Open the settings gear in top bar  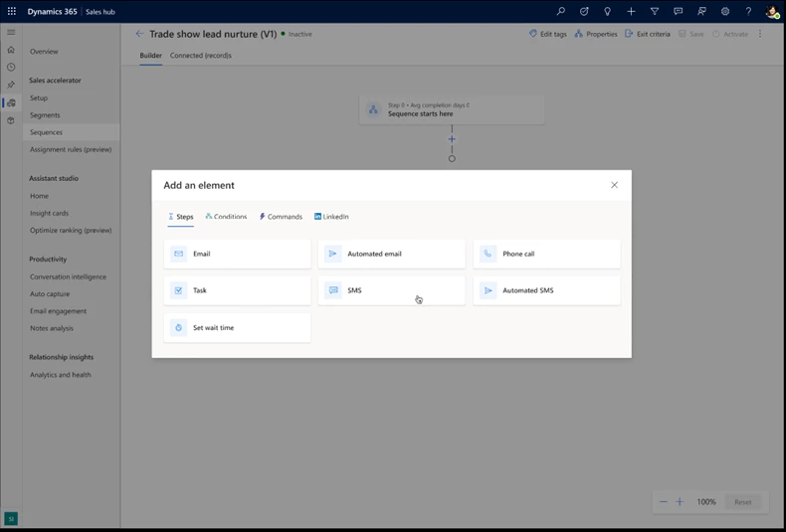coord(725,11)
